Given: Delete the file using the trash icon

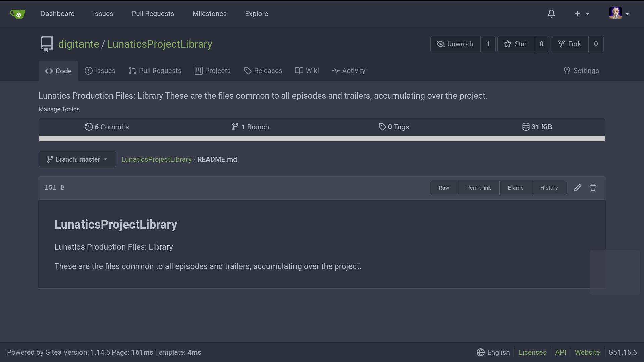Looking at the screenshot, I should [593, 188].
